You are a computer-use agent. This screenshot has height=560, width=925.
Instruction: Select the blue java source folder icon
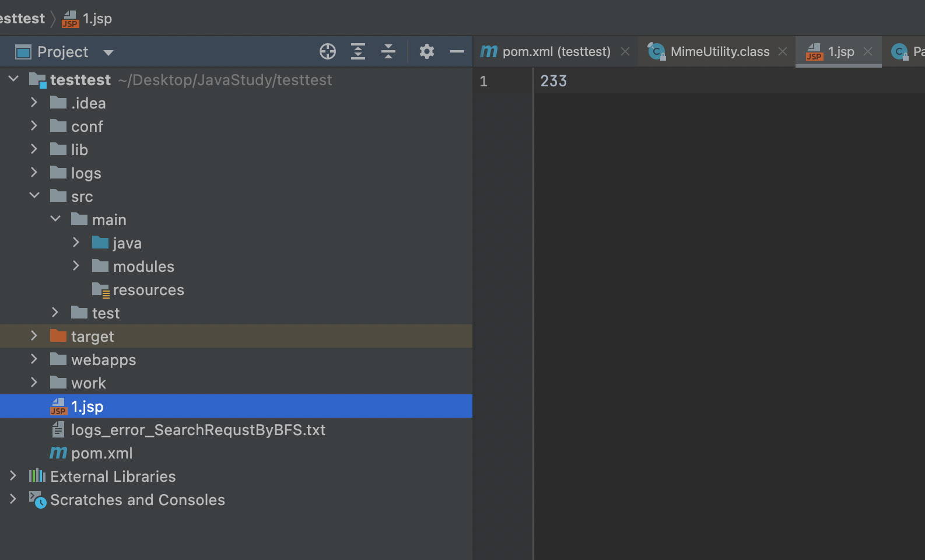coord(100,243)
